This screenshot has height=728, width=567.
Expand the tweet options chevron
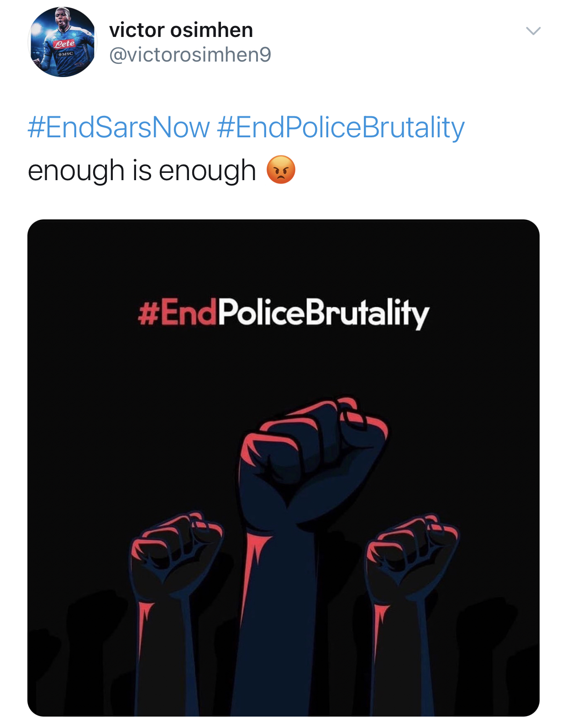click(533, 31)
